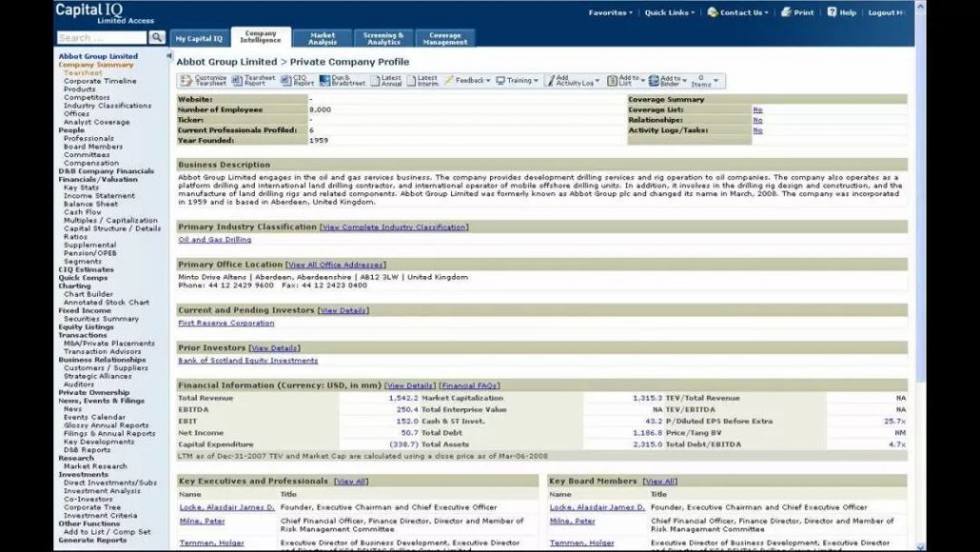
Task: Click the Relationships 'No' link
Action: click(757, 120)
